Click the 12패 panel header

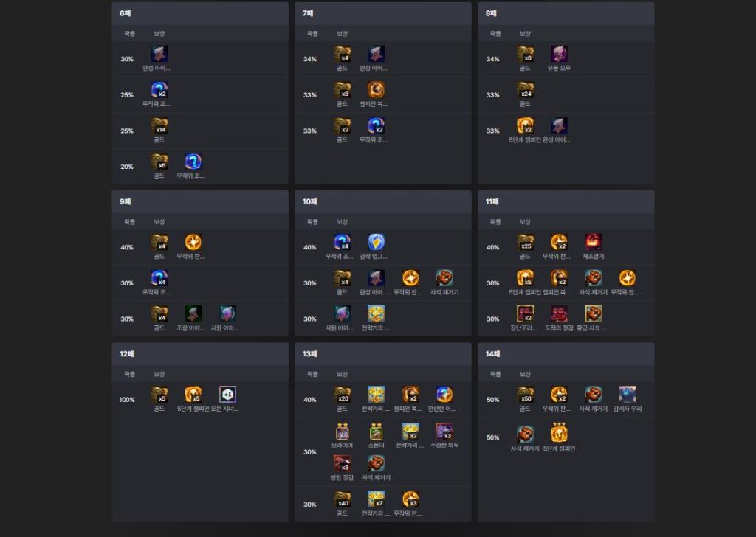(200, 354)
